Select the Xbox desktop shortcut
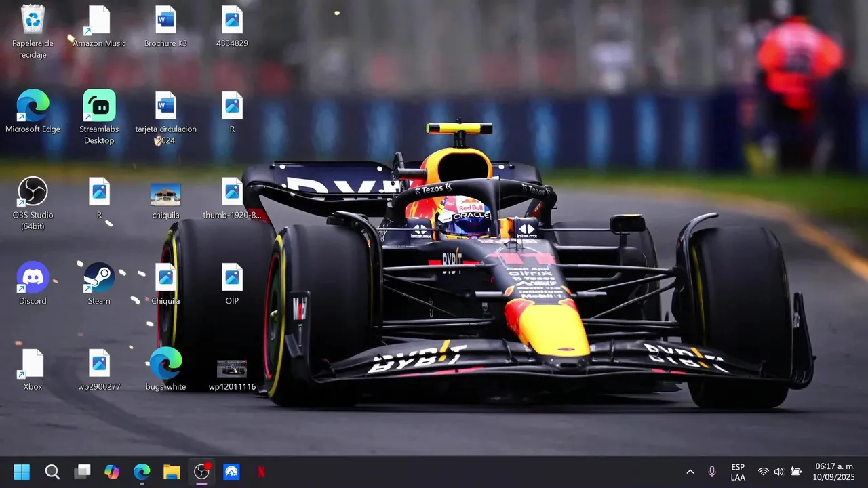868x488 pixels. pos(33,370)
